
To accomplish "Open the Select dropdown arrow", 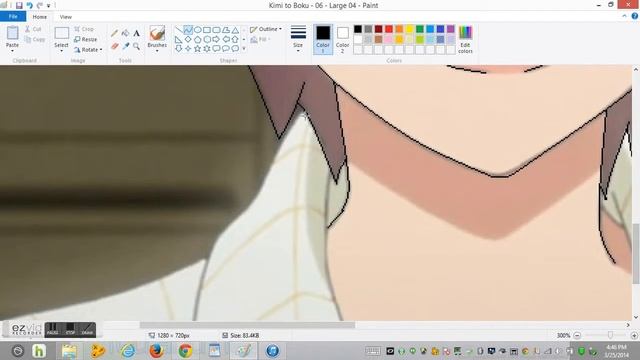I will [x=61, y=51].
